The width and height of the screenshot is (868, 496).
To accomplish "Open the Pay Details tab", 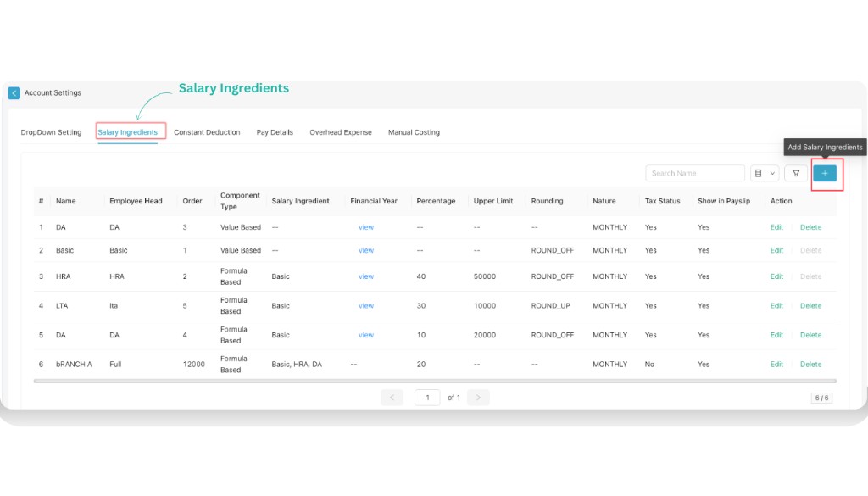I will tap(275, 132).
